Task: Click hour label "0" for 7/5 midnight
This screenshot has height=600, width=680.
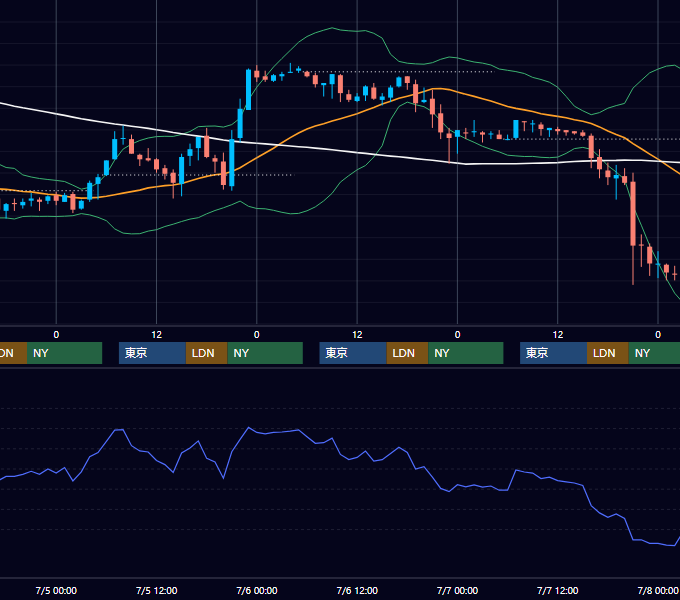Action: 56,335
